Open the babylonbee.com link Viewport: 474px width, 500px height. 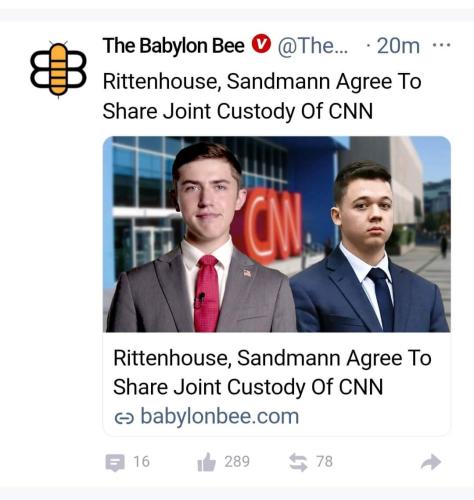(220, 417)
